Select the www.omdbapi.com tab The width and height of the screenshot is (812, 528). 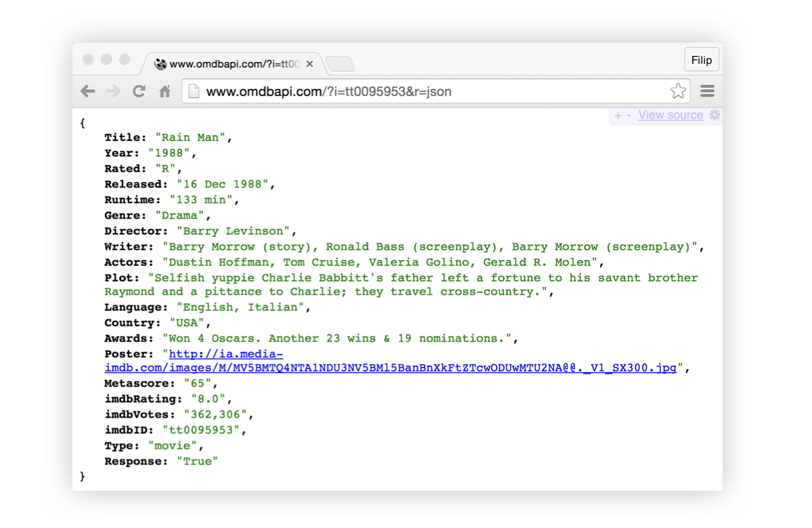(230, 64)
